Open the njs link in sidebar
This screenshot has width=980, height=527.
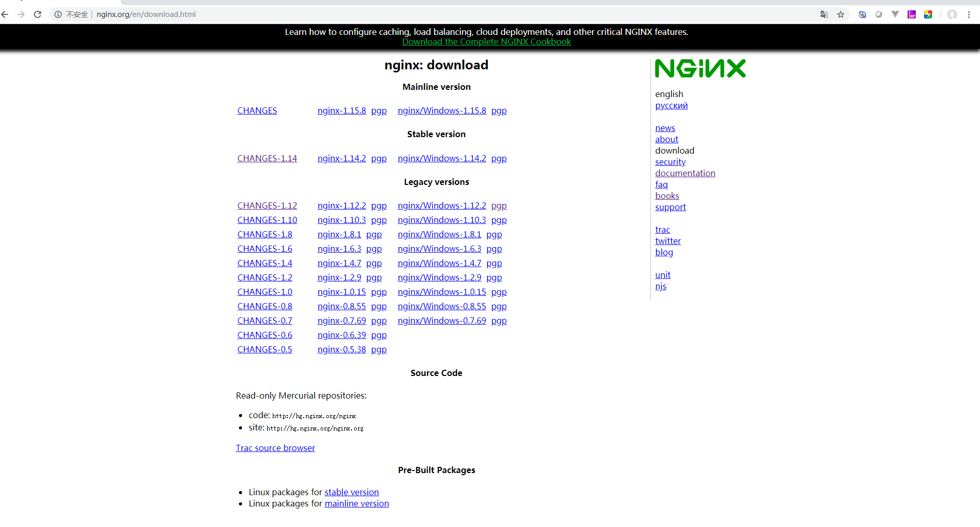point(661,286)
